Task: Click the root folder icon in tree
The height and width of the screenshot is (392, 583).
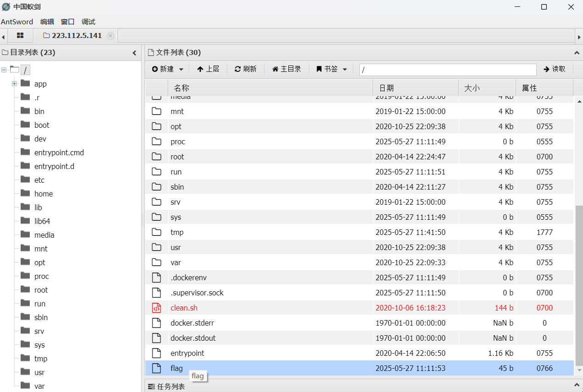Action: pyautogui.click(x=25, y=289)
